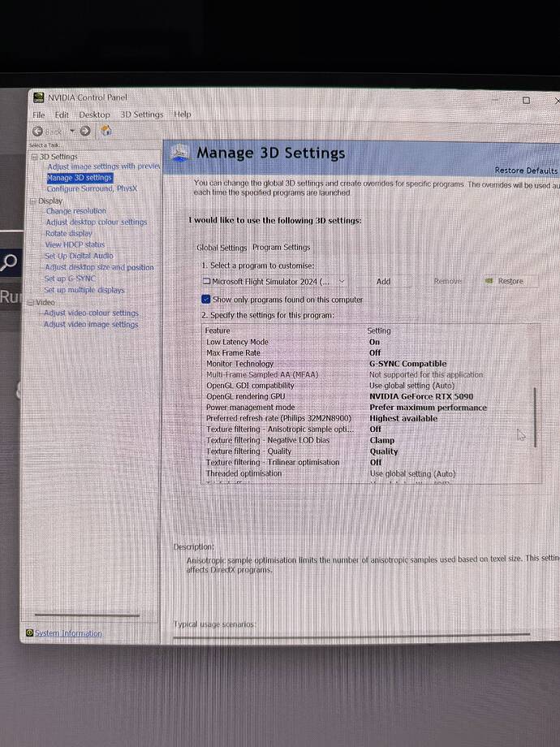560x747 pixels.
Task: Click the Setting column header
Action: pos(378,330)
